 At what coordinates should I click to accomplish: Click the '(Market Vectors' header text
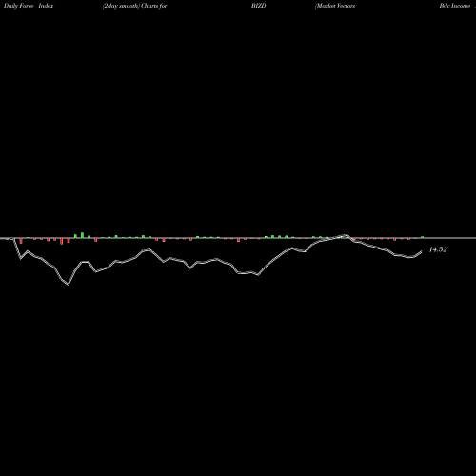pos(335,6)
